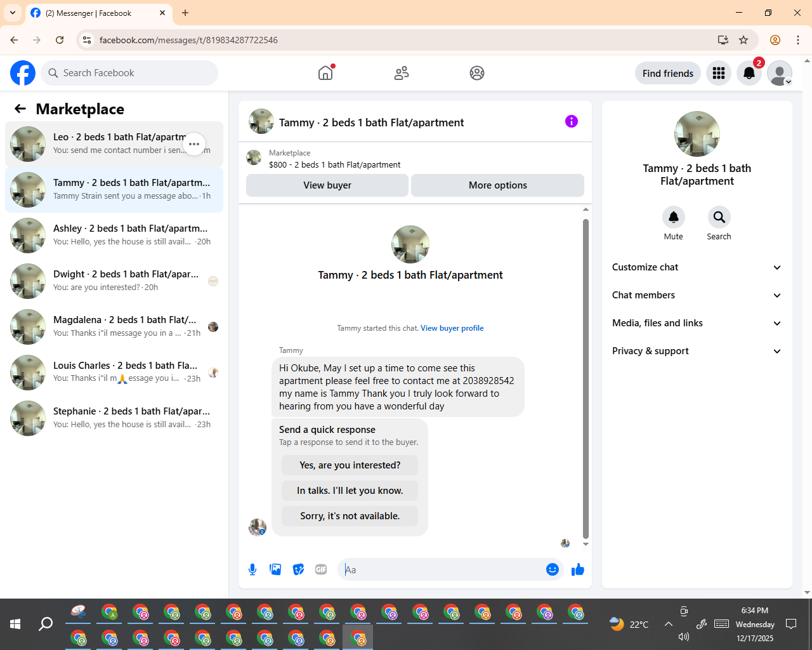Viewport: 812px width, 650px height.
Task: Choose a GIF icon
Action: click(321, 569)
